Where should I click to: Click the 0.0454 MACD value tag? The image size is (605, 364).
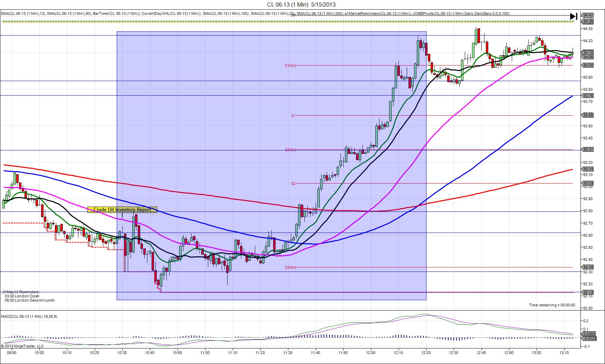click(589, 334)
